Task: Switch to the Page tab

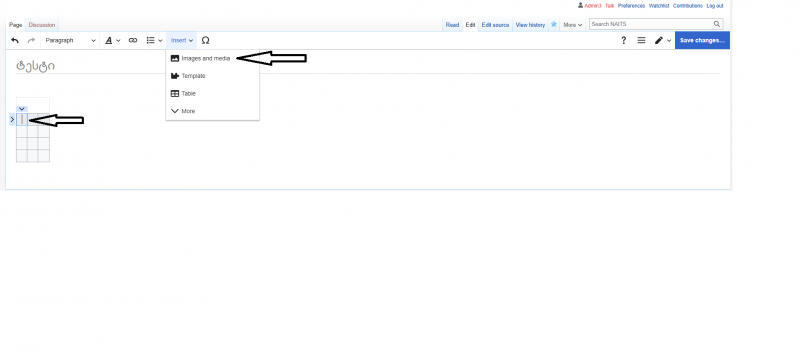Action: (x=15, y=25)
